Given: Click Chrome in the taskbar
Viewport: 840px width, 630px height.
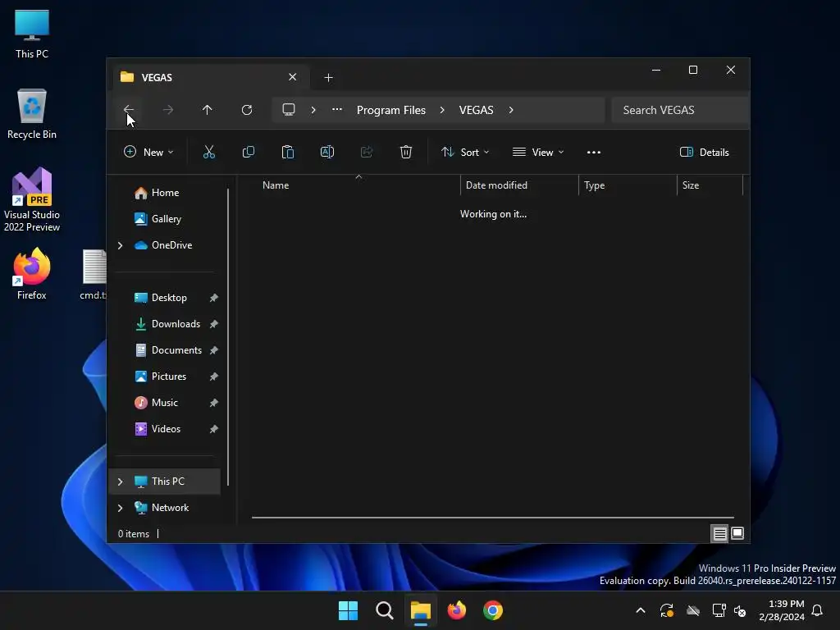Looking at the screenshot, I should [493, 610].
